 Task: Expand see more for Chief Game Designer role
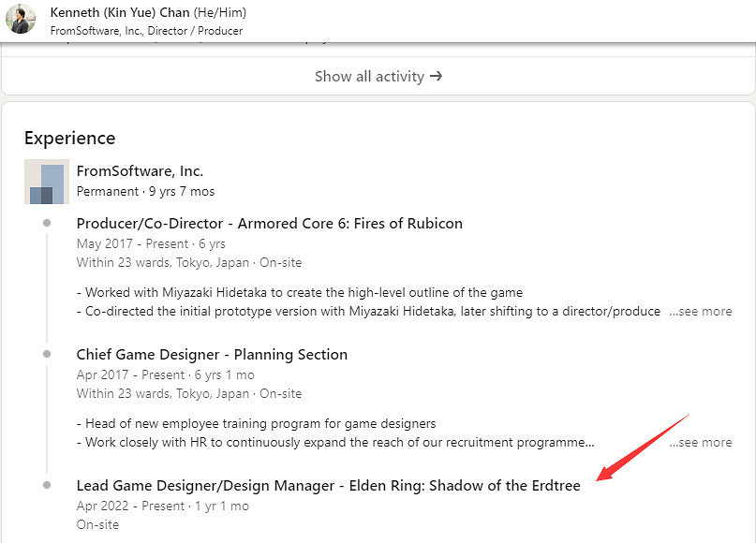point(700,442)
